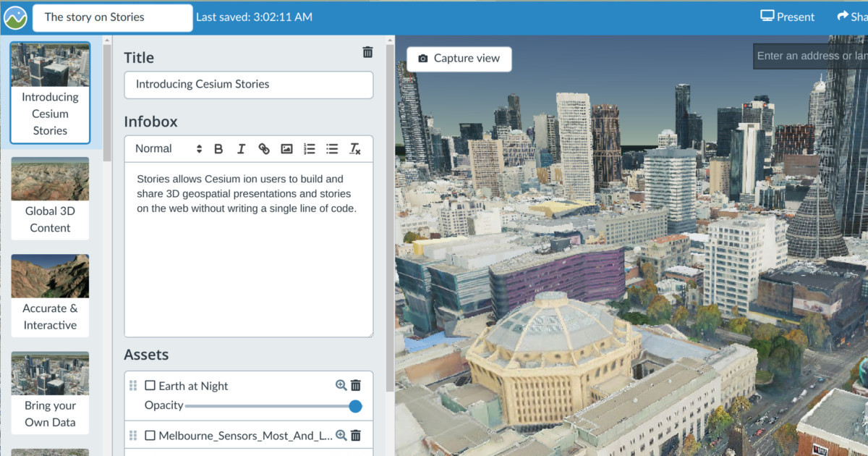Click the slide Title input field
This screenshot has width=868, height=456.
[x=249, y=85]
